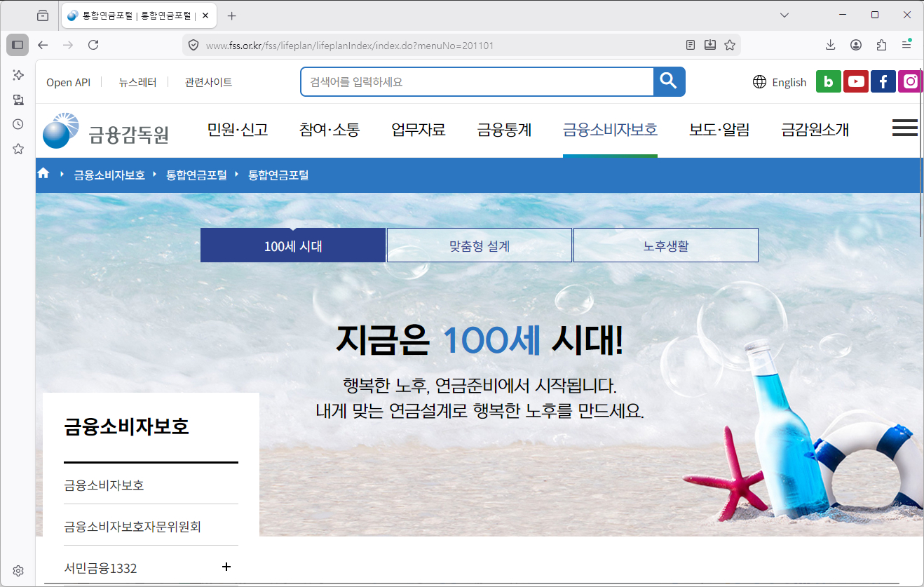Open the YouTube social icon
Image resolution: width=924 pixels, height=587 pixels.
point(855,81)
